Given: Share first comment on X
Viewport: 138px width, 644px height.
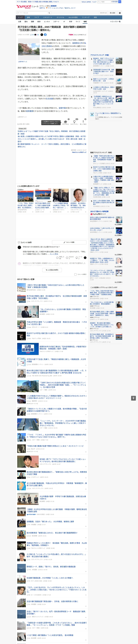Looking at the screenshot, I should click(85, 257).
